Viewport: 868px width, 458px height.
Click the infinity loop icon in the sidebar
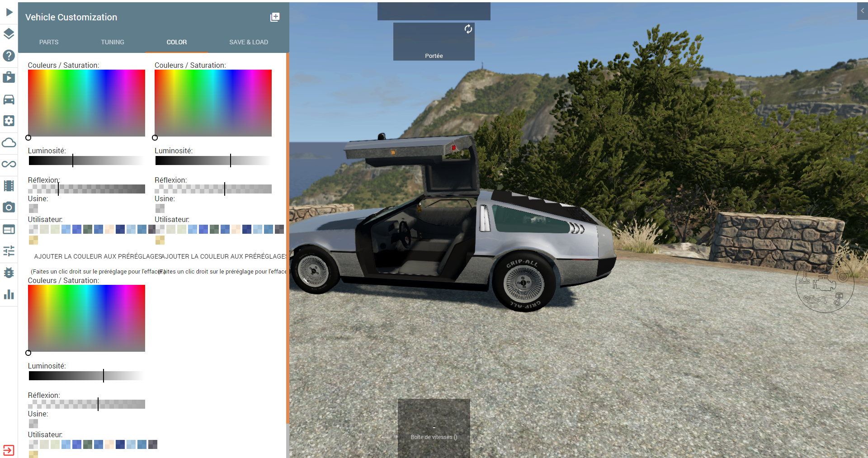tap(9, 164)
